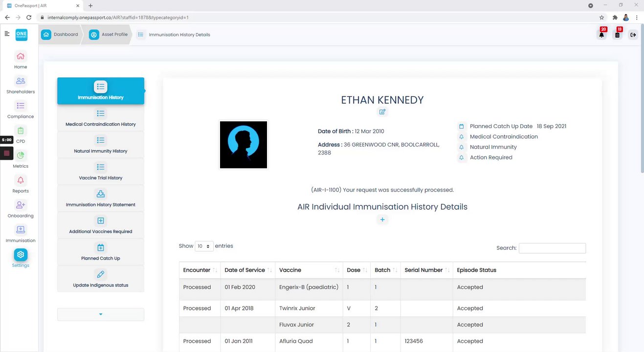The height and width of the screenshot is (352, 644).
Task: Sort by Date of Service column
Action: coord(248,270)
